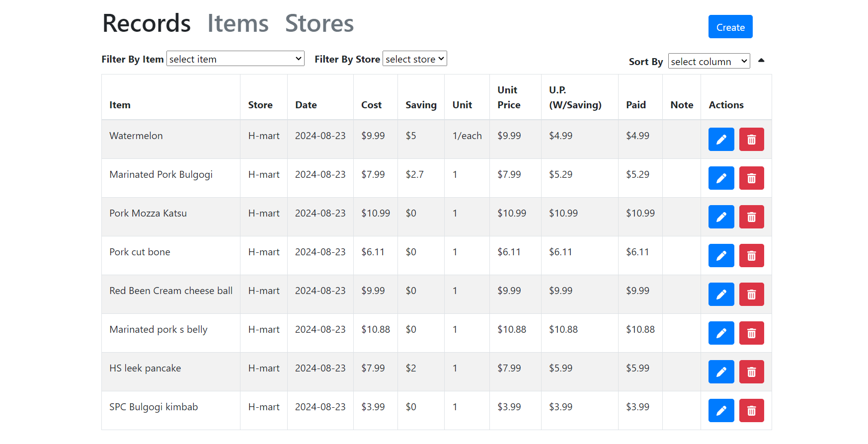Delete the Watermelon record
The image size is (868, 444).
(x=751, y=140)
